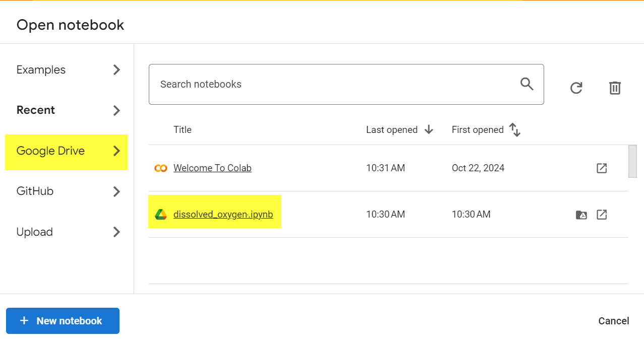
Task: Expand the Upload section chevron
Action: (x=116, y=232)
